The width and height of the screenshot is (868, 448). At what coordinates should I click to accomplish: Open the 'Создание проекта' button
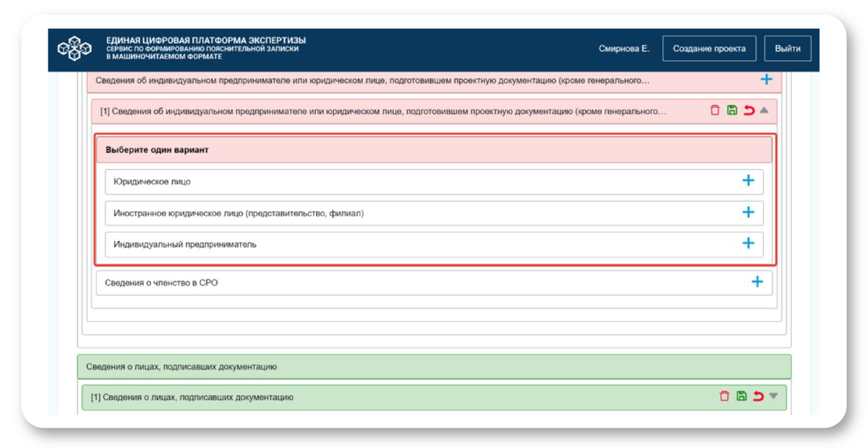point(709,48)
